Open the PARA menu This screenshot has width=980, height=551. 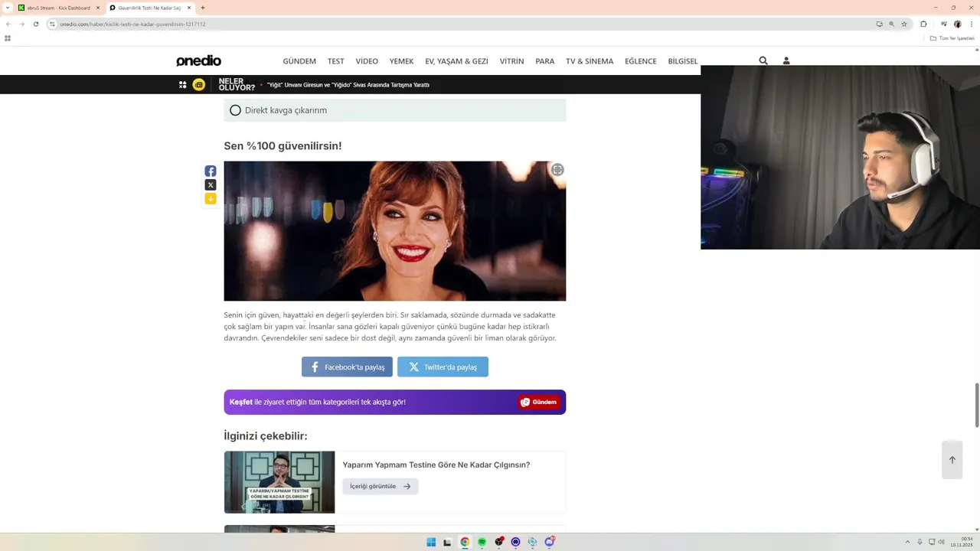[545, 61]
